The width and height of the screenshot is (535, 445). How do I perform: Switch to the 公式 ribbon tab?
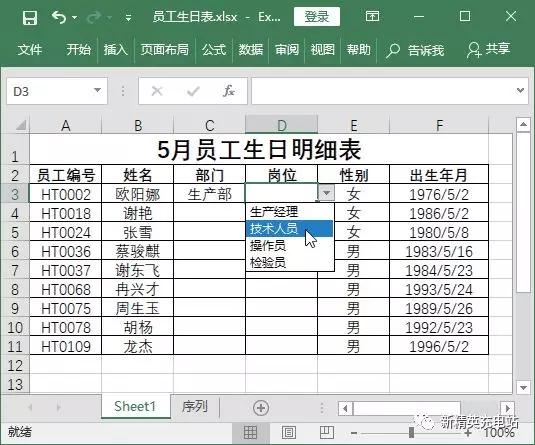(214, 50)
